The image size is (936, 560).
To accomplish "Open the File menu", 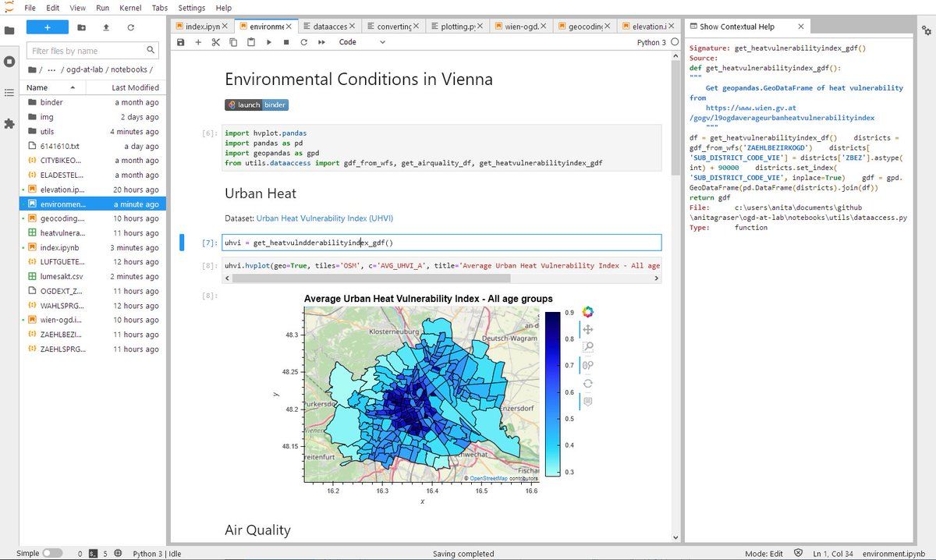I will coord(30,8).
